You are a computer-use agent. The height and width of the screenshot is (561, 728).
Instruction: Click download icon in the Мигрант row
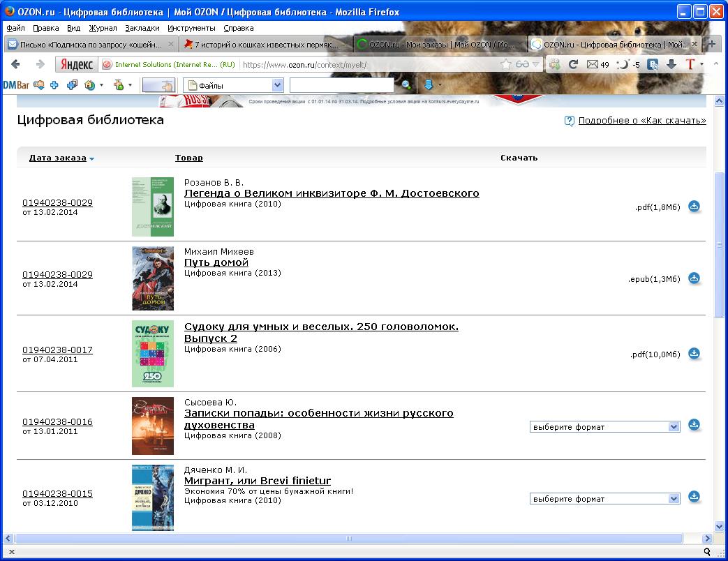(x=694, y=497)
